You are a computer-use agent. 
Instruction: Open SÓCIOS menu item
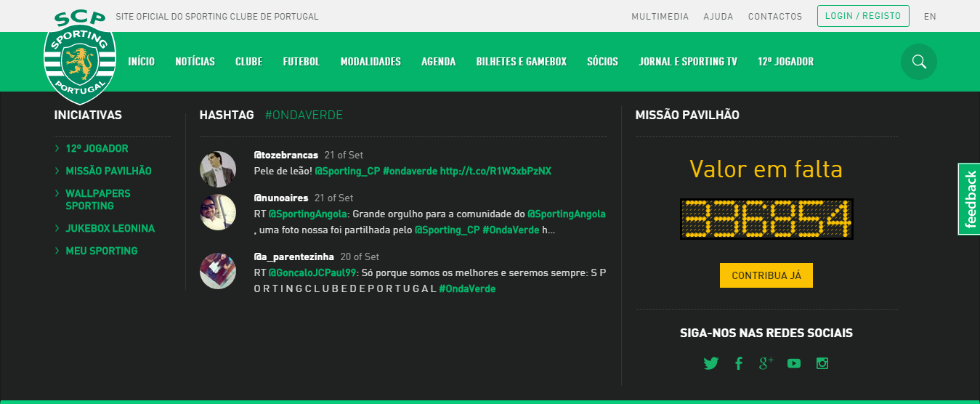[602, 62]
